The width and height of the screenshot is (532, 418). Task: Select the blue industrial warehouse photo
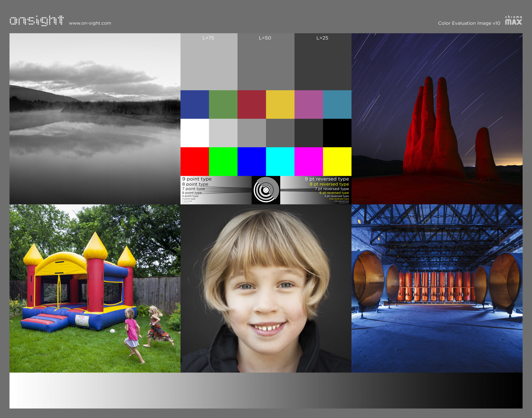pyautogui.click(x=437, y=288)
